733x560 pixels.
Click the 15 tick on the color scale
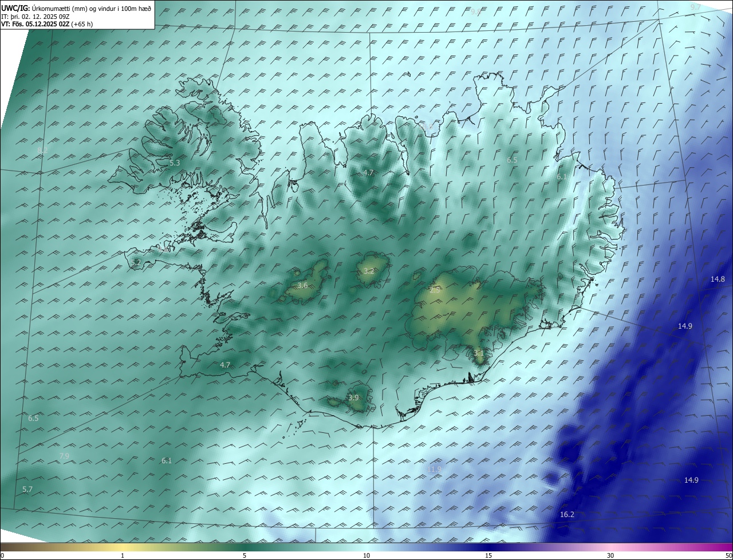pyautogui.click(x=488, y=555)
